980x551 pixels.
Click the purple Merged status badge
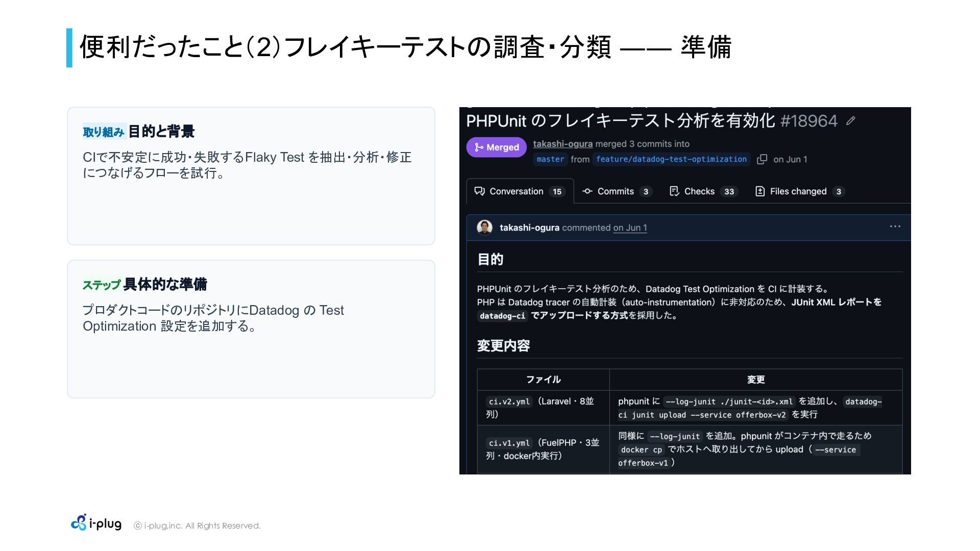click(x=496, y=147)
